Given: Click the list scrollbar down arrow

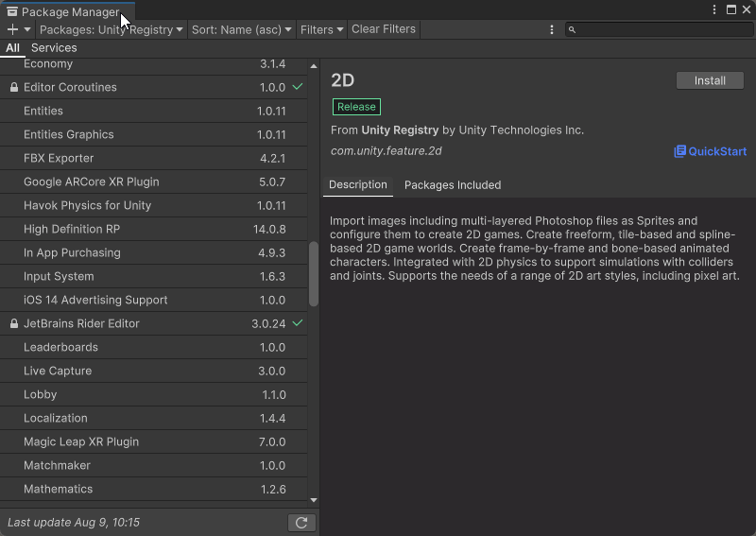Looking at the screenshot, I should pos(314,500).
